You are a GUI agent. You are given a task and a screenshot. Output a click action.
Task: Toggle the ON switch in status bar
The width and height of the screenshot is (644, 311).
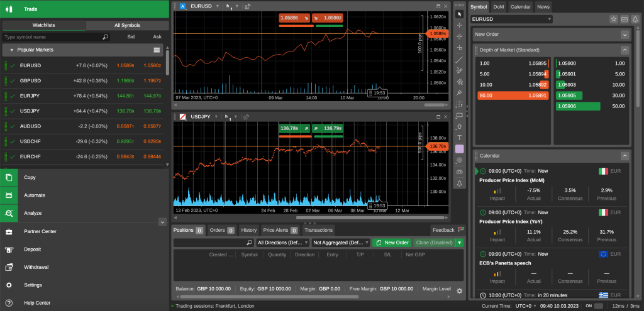(x=598, y=306)
